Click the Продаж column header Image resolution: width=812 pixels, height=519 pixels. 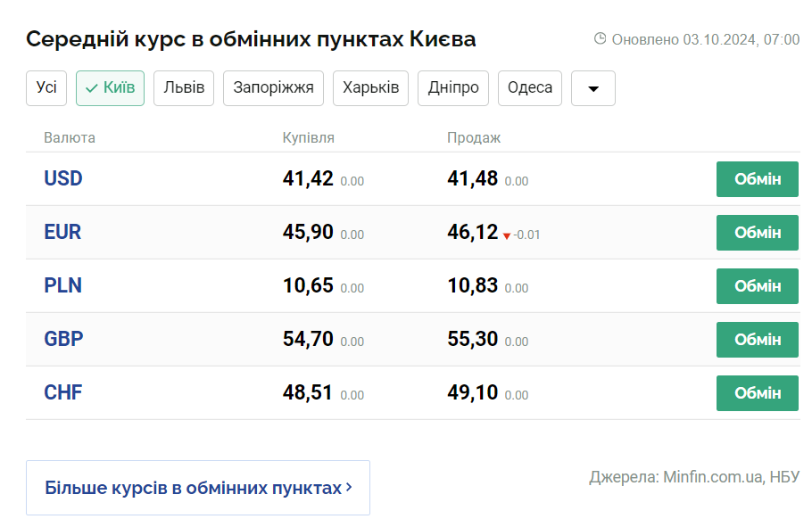[x=474, y=137]
